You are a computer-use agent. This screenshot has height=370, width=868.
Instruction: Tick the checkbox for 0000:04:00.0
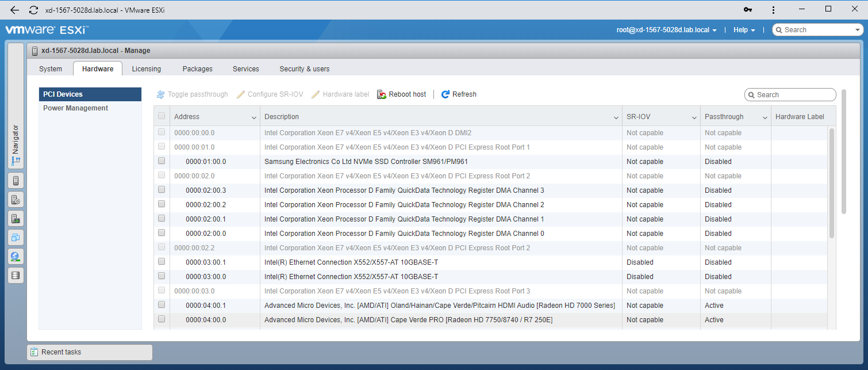point(162,319)
